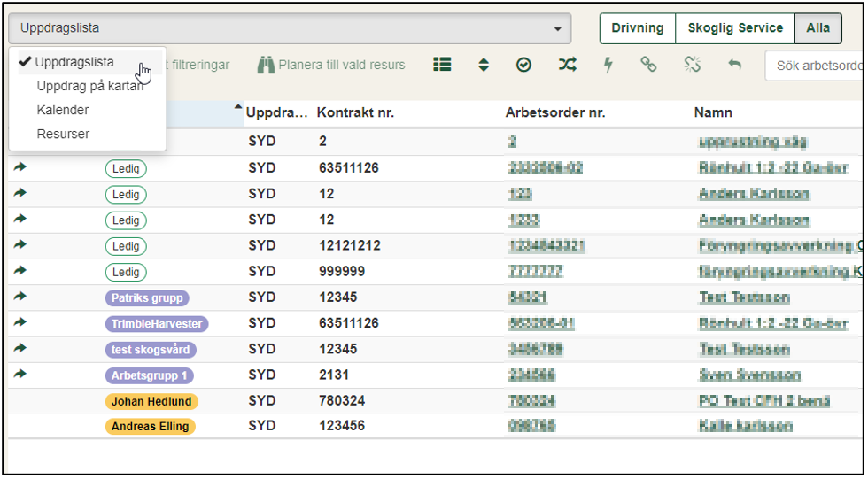Click Planera till vald resurs button

tap(331, 65)
